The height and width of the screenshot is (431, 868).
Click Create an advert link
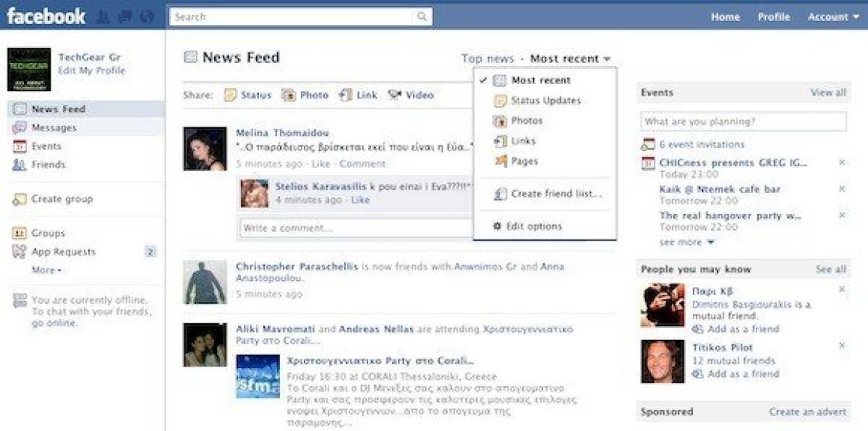click(x=807, y=411)
